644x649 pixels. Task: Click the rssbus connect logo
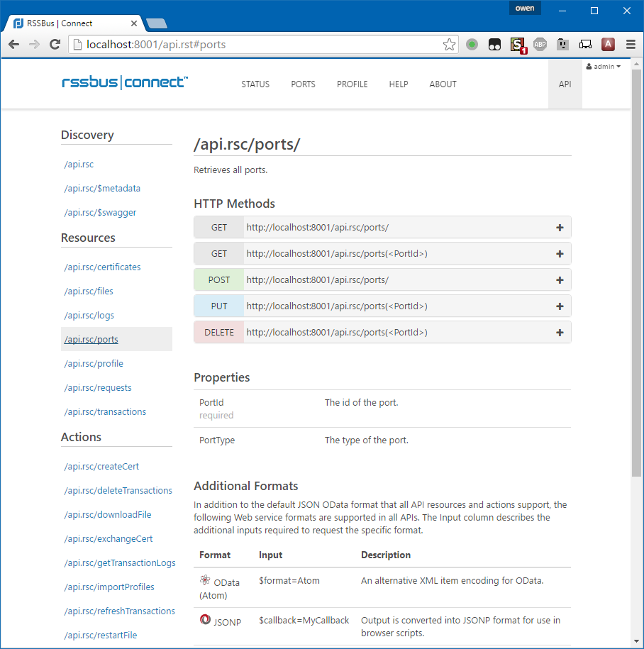(125, 82)
